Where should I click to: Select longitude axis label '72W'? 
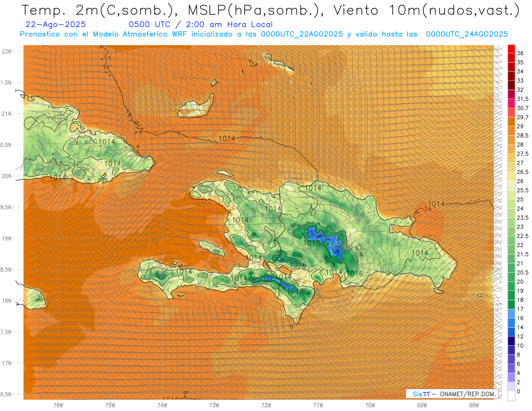(x=266, y=405)
